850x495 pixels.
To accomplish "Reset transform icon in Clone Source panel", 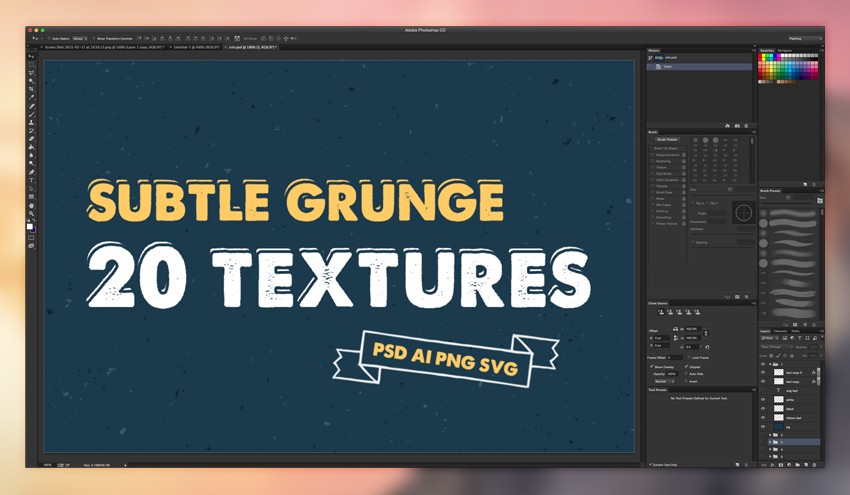I will [707, 347].
